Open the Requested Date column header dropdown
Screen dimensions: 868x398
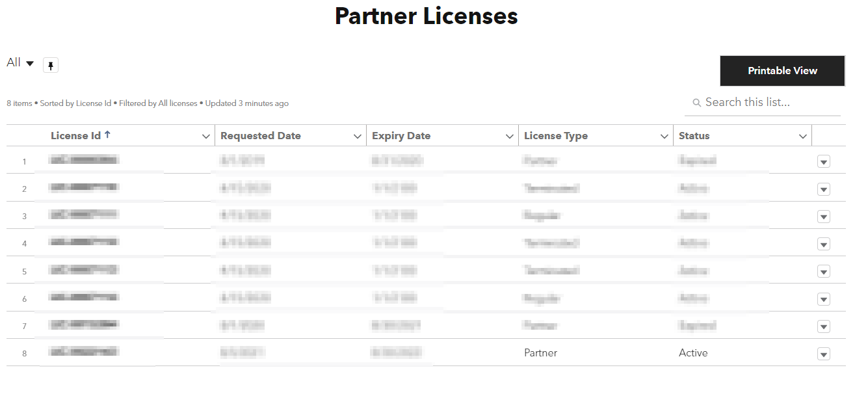pyautogui.click(x=358, y=135)
